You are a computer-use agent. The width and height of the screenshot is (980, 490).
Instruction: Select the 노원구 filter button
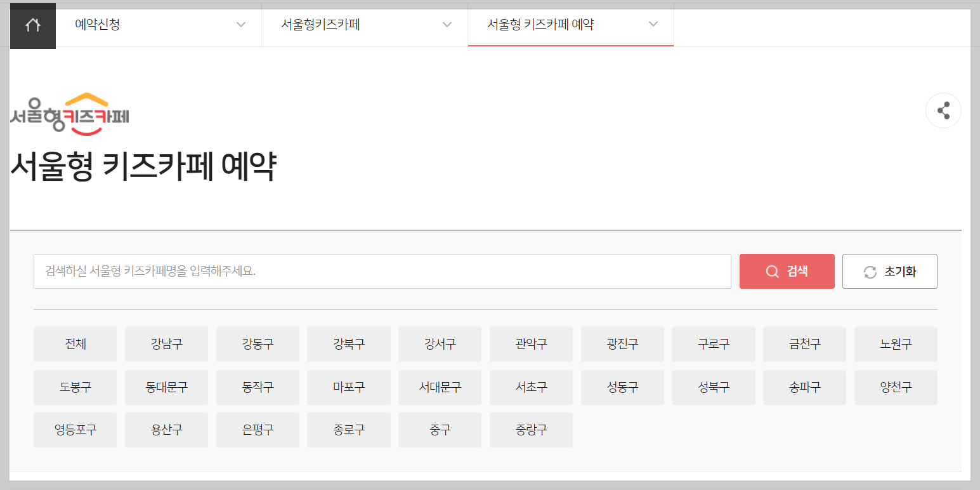[x=896, y=344]
